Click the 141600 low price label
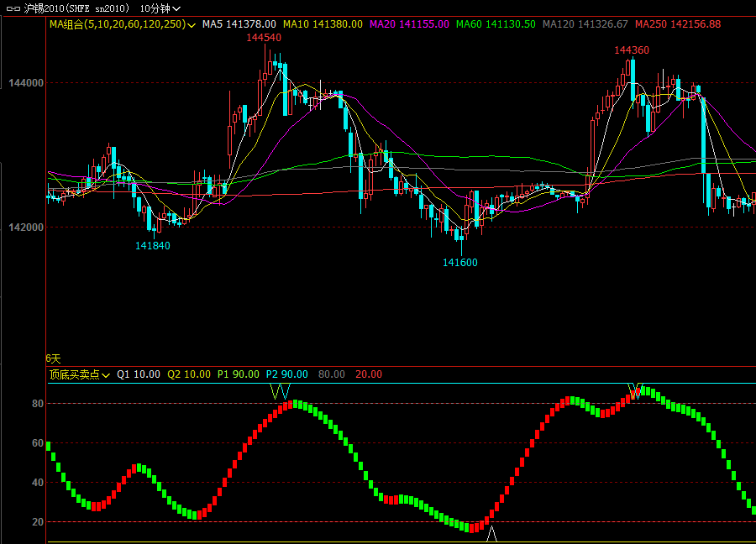Image resolution: width=756 pixels, height=544 pixels. pos(460,263)
